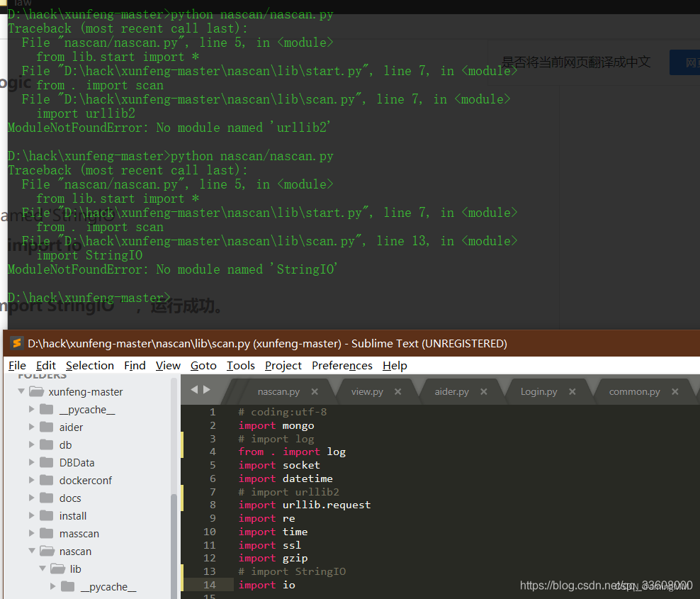Open the Goto menu
This screenshot has height=599, width=700.
pyautogui.click(x=203, y=365)
